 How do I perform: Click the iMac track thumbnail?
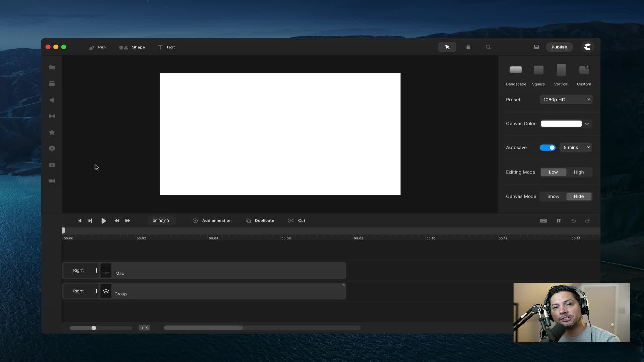click(106, 270)
